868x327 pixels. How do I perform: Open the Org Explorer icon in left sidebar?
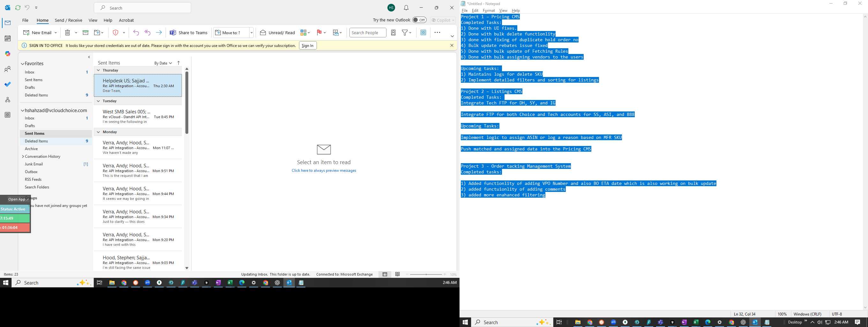pos(7,100)
